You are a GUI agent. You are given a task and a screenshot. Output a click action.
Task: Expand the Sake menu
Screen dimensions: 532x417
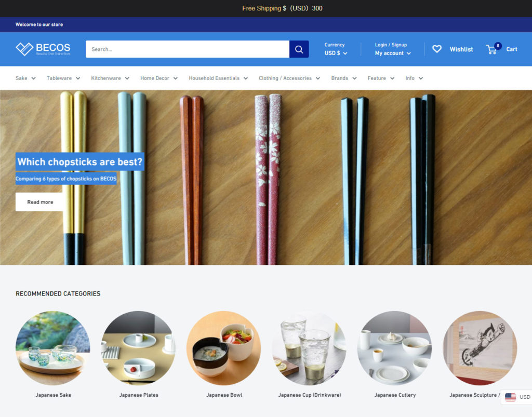[25, 78]
